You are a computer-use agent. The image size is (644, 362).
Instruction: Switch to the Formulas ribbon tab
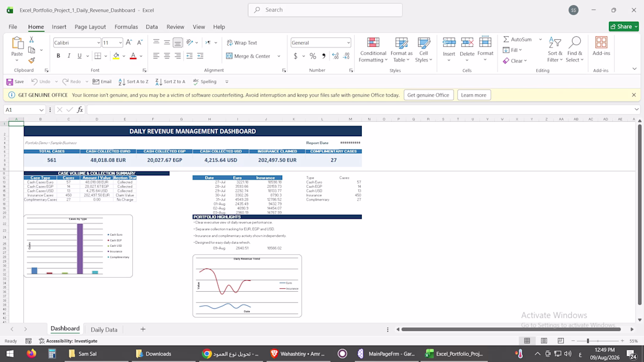point(126,27)
